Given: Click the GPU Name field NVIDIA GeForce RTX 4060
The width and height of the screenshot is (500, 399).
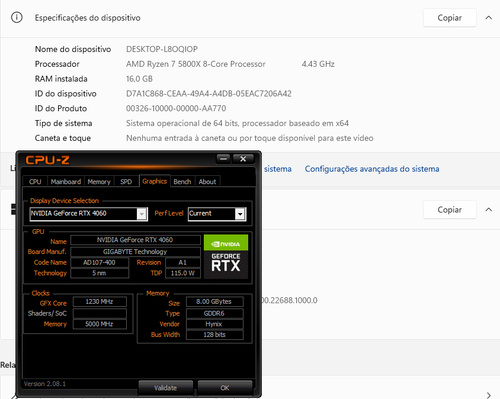Looking at the screenshot, I should click(x=135, y=240).
